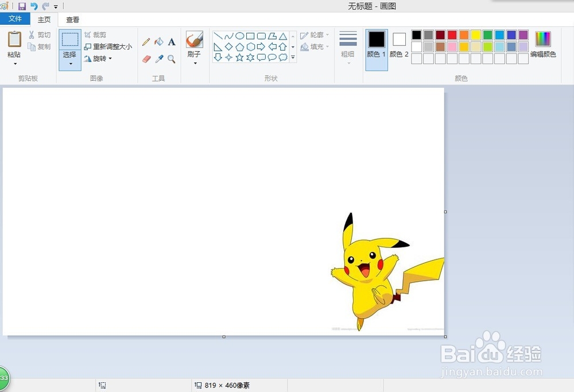Select the Pencil tool
This screenshot has width=574, height=392.
[146, 42]
